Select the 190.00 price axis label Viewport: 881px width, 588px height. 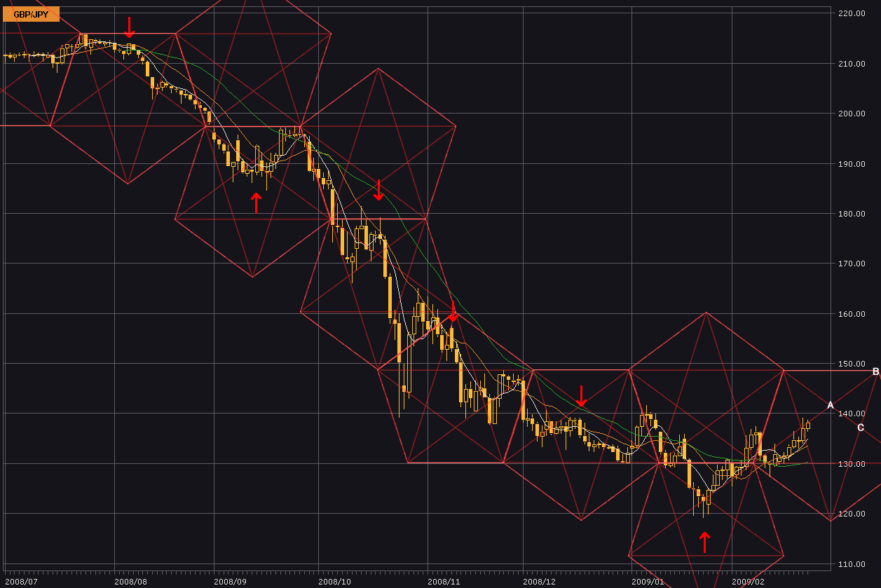(x=851, y=164)
